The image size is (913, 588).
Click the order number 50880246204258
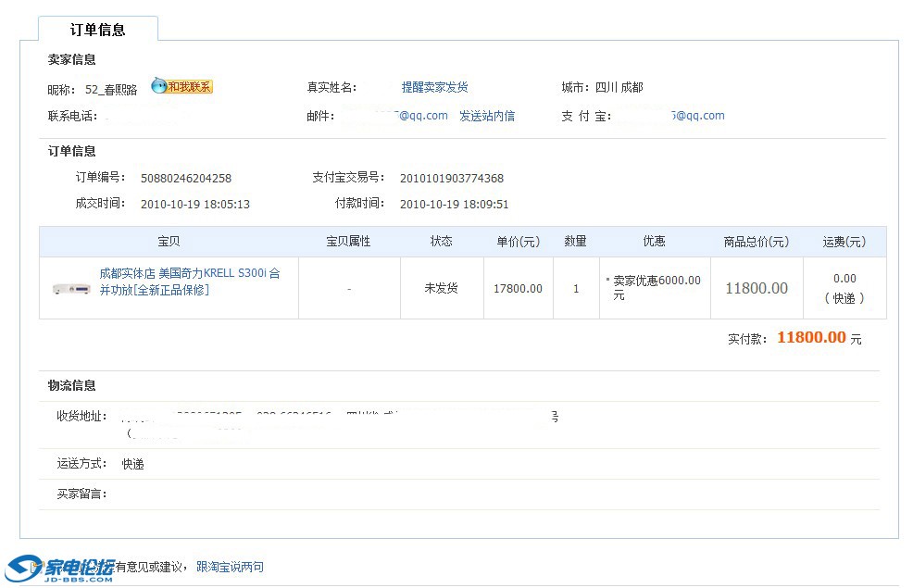[186, 178]
